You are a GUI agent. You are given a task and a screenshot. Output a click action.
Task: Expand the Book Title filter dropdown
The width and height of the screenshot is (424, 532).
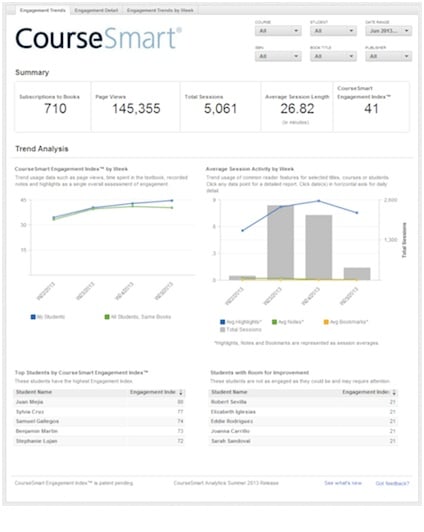(x=333, y=56)
